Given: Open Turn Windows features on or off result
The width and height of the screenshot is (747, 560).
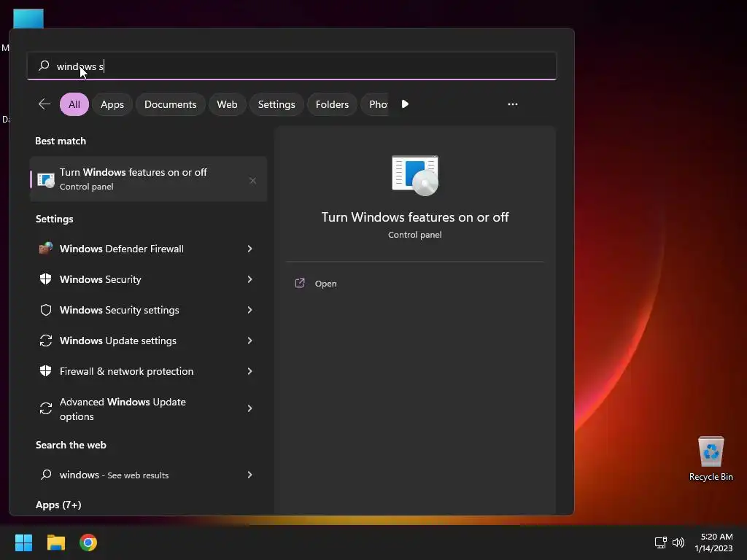Looking at the screenshot, I should point(148,179).
